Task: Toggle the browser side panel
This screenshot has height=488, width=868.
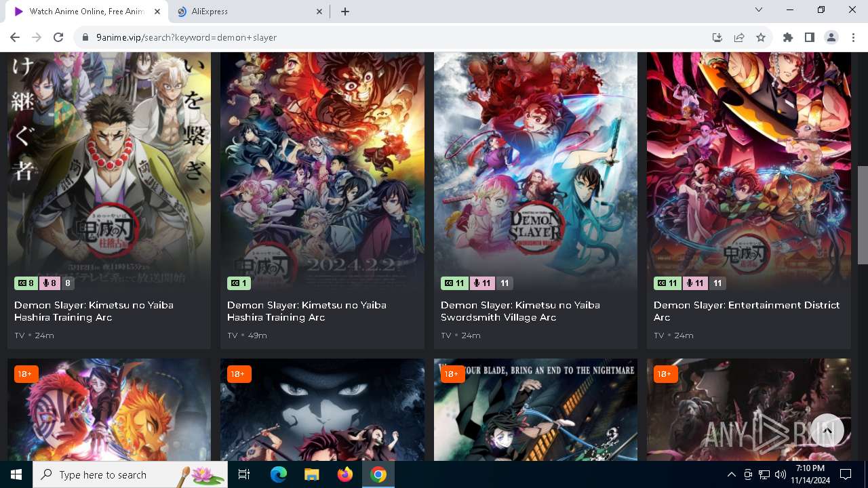Action: pos(810,37)
